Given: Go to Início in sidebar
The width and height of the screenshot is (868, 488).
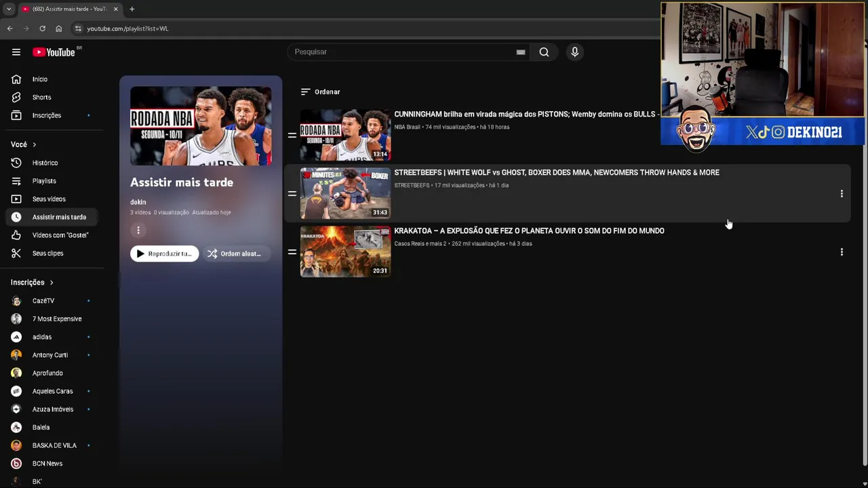Looking at the screenshot, I should click(x=52, y=79).
